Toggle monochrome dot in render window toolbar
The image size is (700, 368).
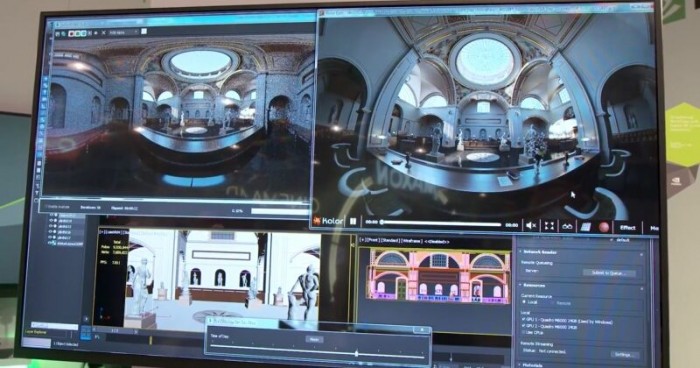pyautogui.click(x=96, y=33)
